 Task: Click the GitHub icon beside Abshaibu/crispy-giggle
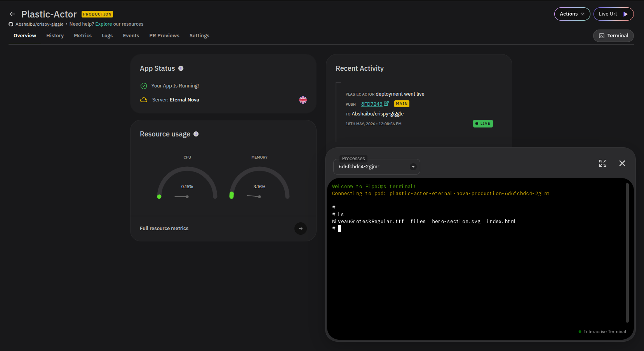tap(11, 24)
